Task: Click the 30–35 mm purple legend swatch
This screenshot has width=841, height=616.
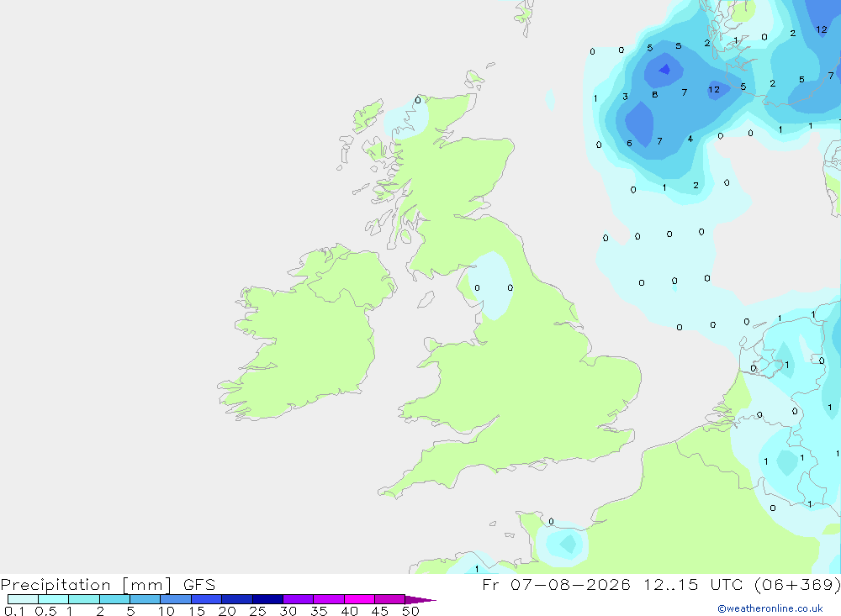Action: pyautogui.click(x=299, y=599)
